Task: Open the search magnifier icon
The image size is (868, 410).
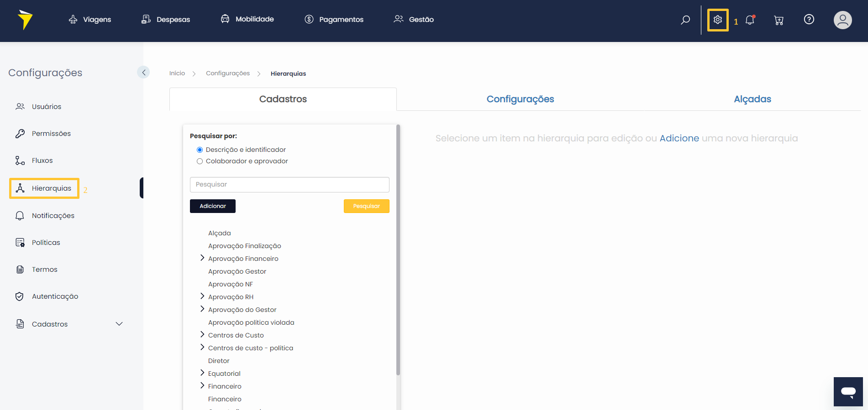Action: tap(685, 20)
